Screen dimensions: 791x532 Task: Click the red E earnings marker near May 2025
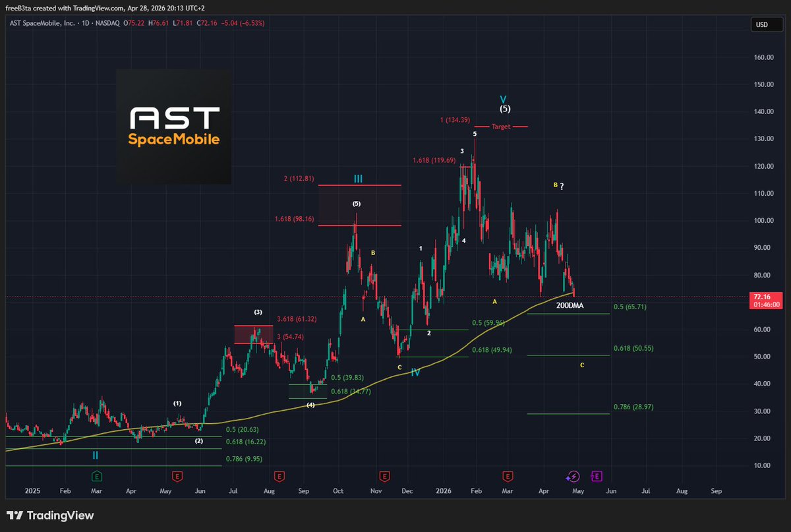coord(177,475)
